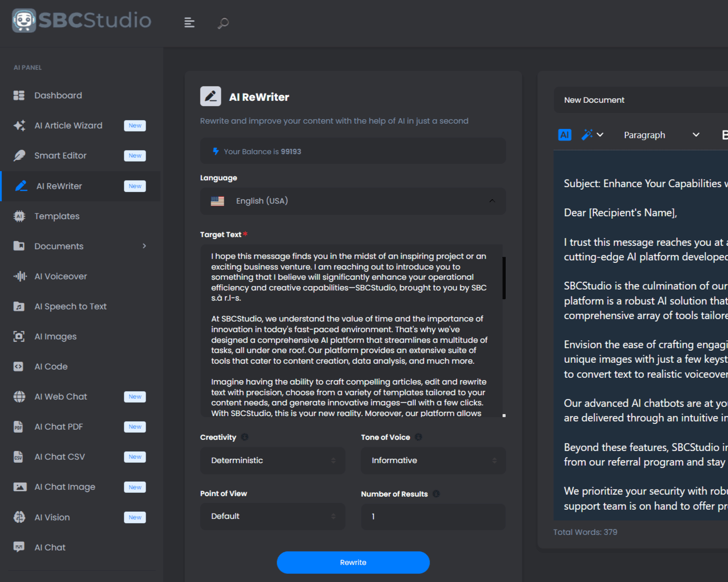Click the Tone of Voice info icon
728x582 pixels.
[x=418, y=437]
